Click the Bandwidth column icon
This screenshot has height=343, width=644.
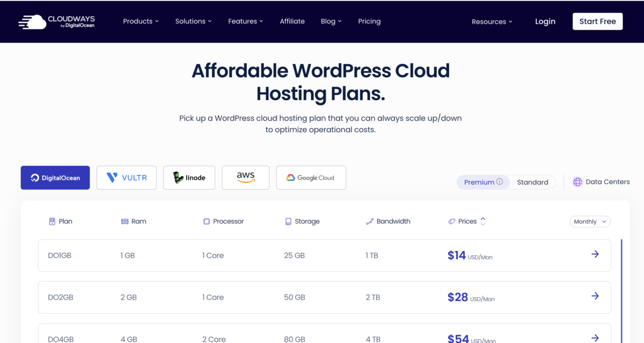tap(369, 221)
